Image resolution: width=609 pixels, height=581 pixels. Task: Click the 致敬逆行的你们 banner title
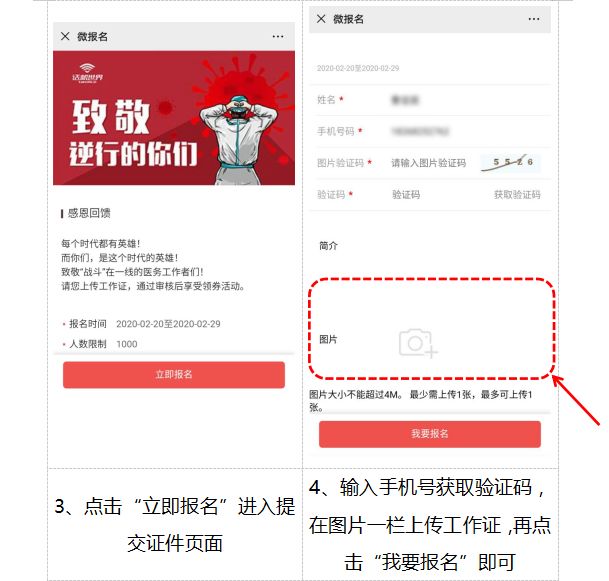tap(133, 132)
